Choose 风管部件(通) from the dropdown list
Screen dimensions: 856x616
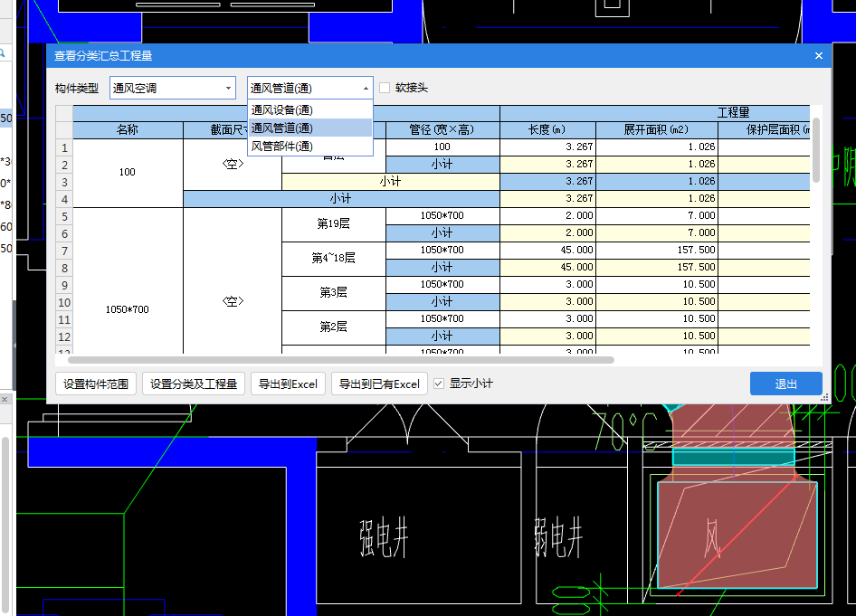310,147
